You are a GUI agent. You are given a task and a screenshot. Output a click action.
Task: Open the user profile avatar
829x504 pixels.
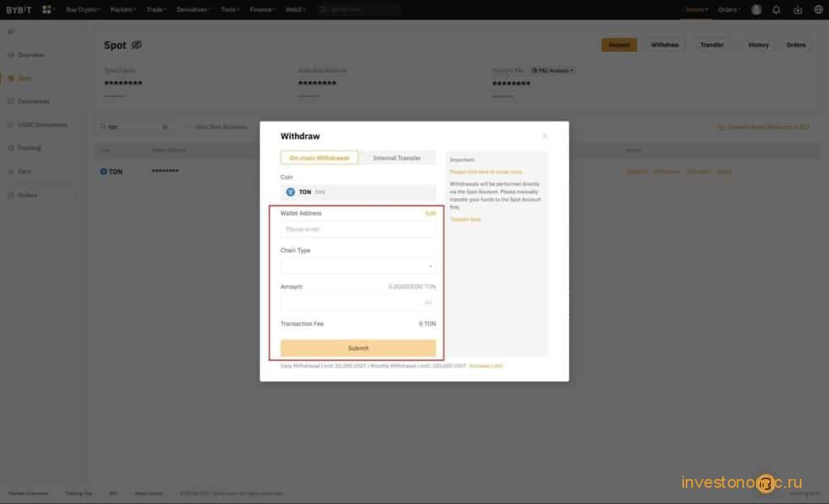pos(757,10)
